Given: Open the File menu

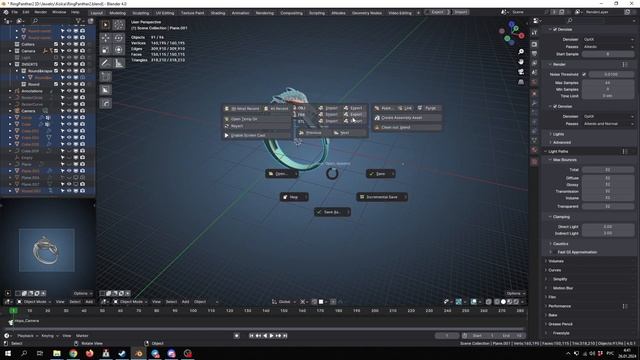Looking at the screenshot, I should click(x=14, y=12).
